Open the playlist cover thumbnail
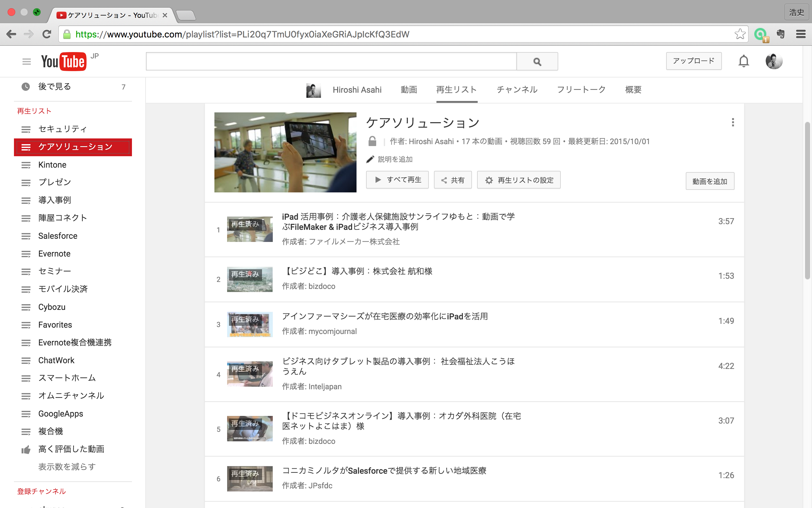The height and width of the screenshot is (508, 812). click(x=285, y=152)
